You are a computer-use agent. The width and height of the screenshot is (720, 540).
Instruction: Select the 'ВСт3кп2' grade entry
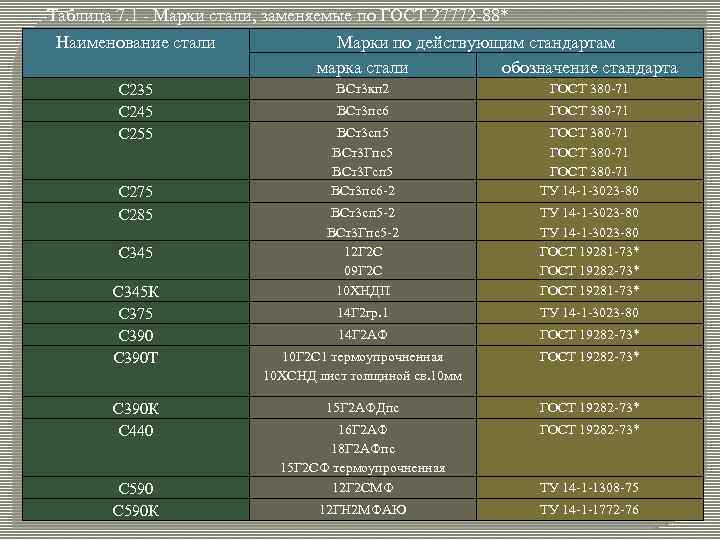pos(363,89)
